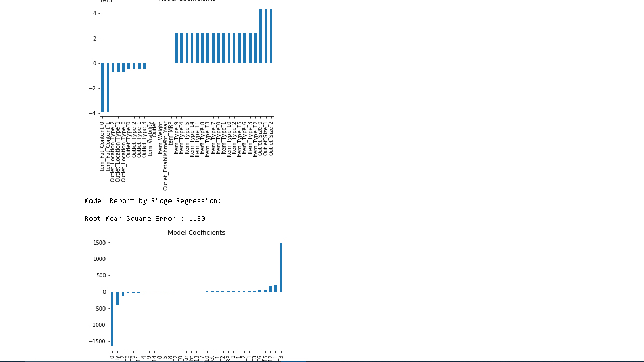Click the rightmost Outlet_Size_2 bar
644x362 pixels.
271,36
